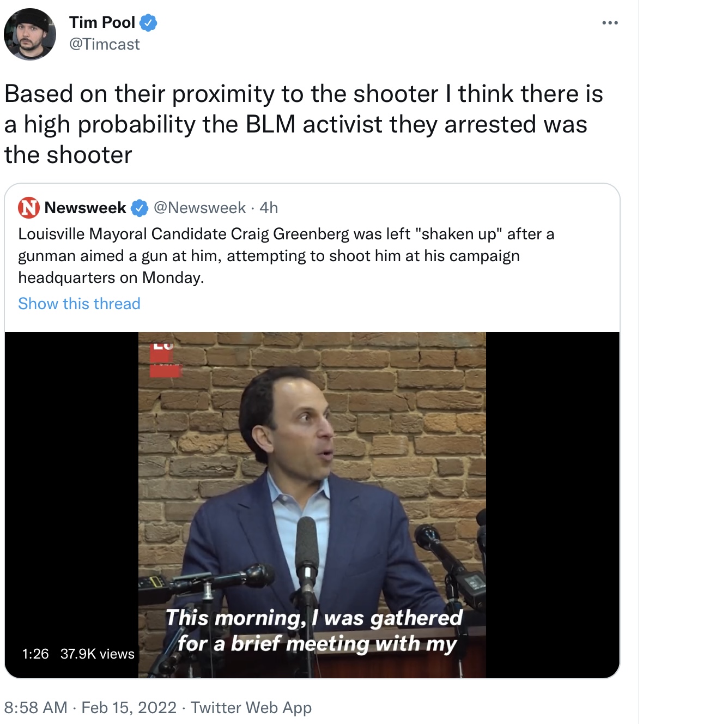Click the quoted Newsweek tweet text

(x=286, y=256)
